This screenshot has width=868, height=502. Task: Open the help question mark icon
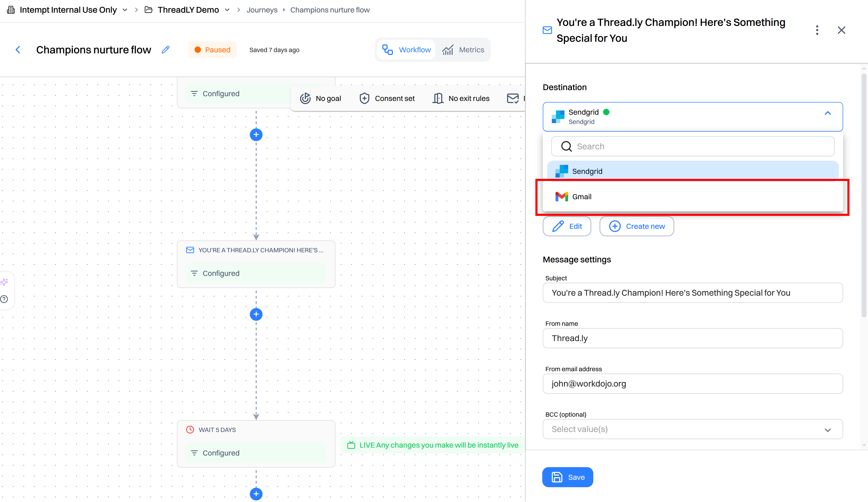4,299
